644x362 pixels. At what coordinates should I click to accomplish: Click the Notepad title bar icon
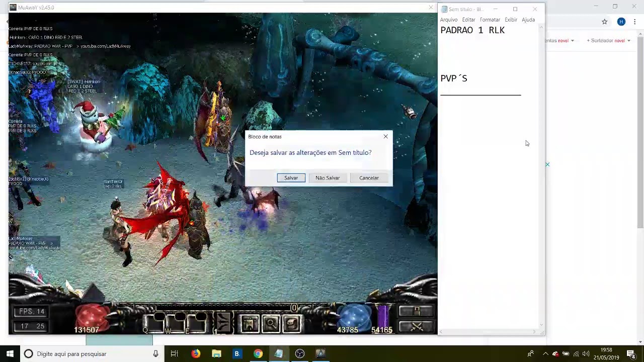pyautogui.click(x=444, y=9)
